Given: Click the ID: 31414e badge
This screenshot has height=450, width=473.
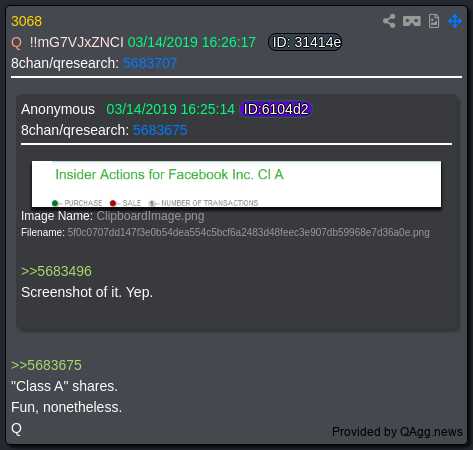Looking at the screenshot, I should tap(306, 42).
